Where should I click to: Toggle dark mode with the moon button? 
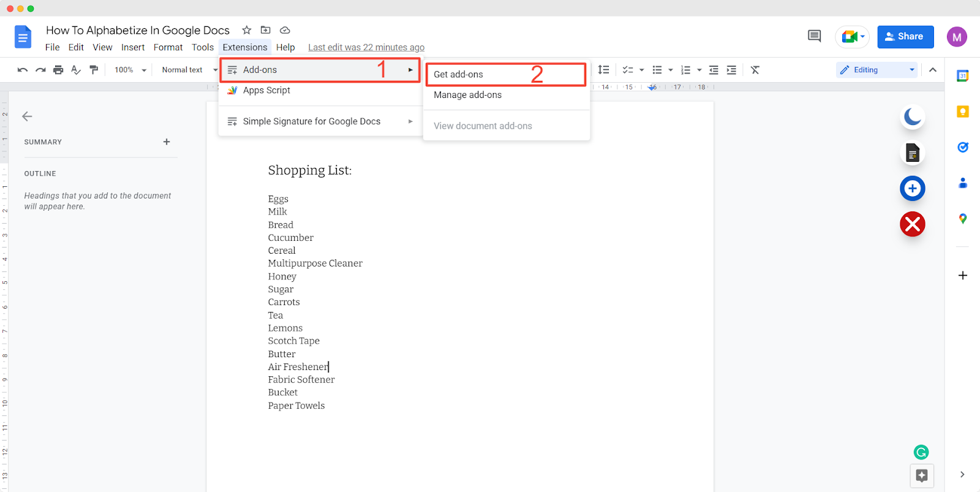(x=913, y=116)
